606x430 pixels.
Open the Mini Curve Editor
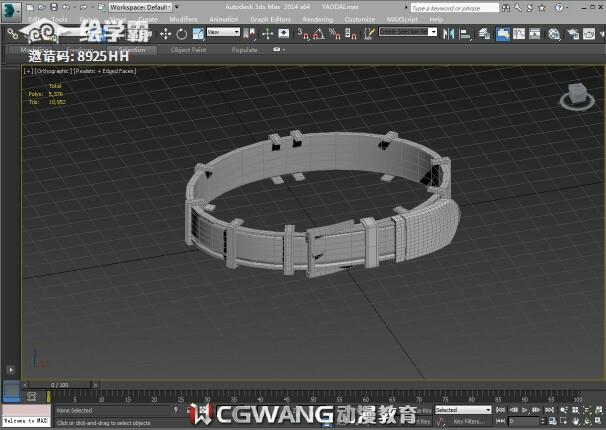click(x=32, y=396)
